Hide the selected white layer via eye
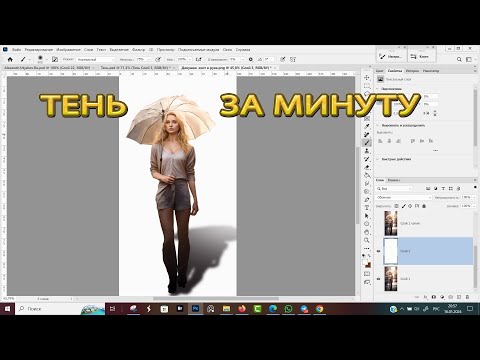This screenshot has height=360, width=480. [378, 251]
